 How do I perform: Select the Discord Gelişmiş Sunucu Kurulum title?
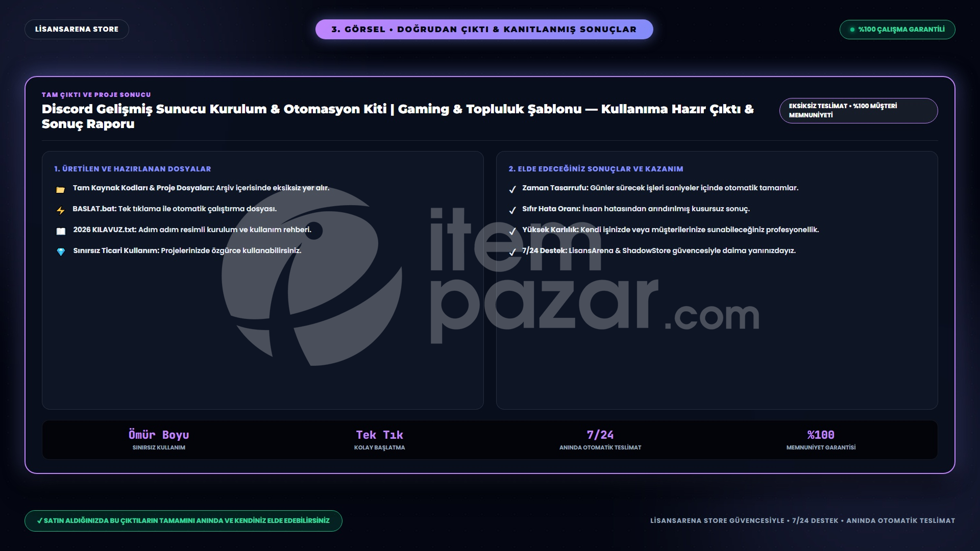click(398, 116)
